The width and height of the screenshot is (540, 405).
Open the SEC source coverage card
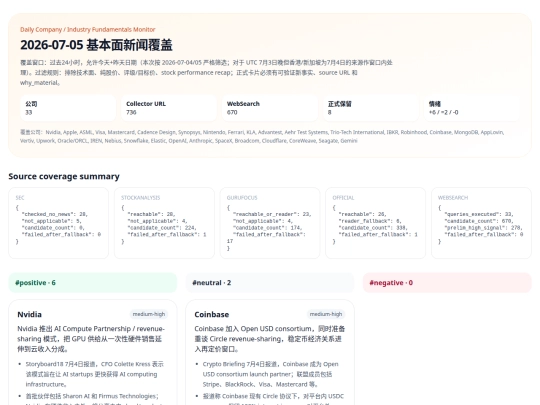59,223
